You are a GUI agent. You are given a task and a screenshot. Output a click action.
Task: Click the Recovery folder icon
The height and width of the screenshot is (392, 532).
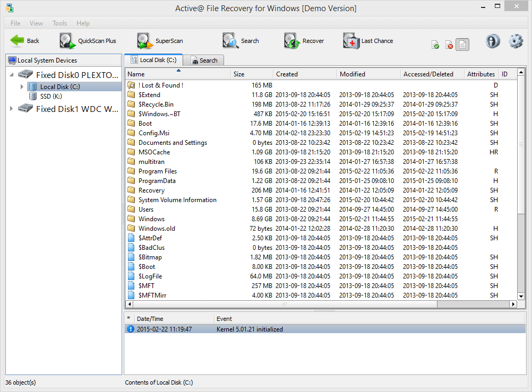[131, 190]
